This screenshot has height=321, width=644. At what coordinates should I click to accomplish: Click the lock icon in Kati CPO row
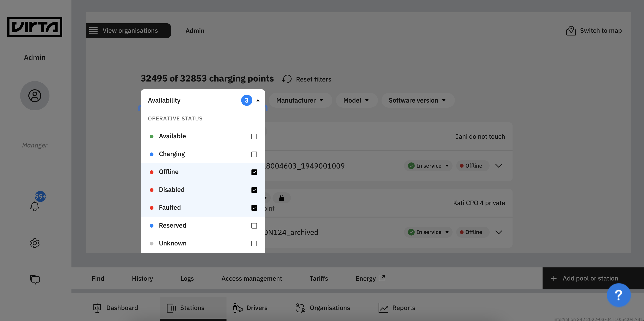[282, 198]
